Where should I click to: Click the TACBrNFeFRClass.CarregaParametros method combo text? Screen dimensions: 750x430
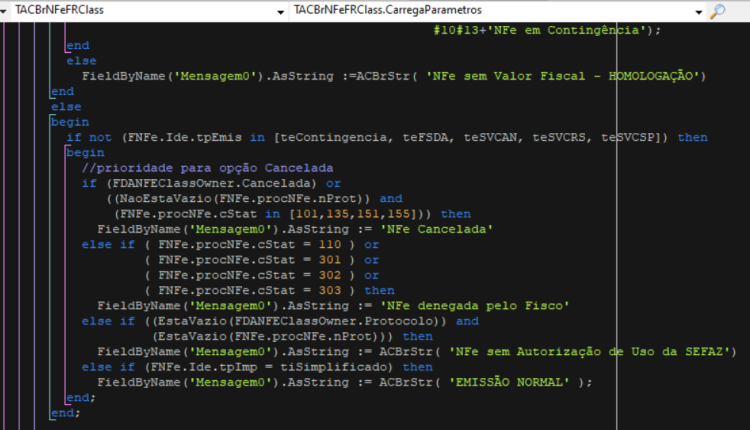click(x=387, y=10)
